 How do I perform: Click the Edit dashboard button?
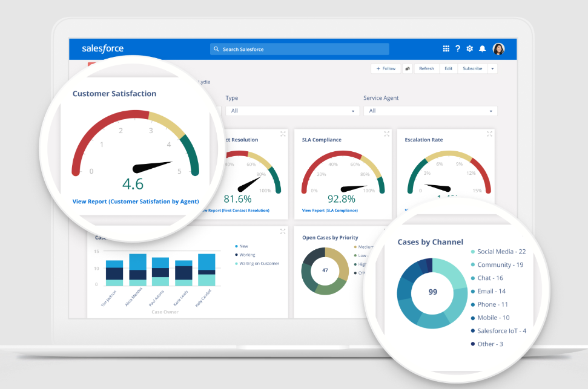(448, 69)
